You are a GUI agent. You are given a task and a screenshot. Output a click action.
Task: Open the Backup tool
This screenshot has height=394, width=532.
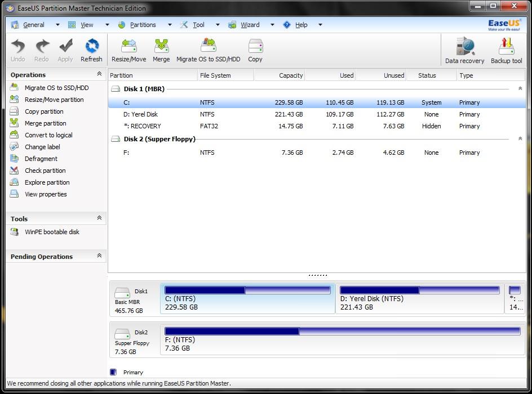[x=506, y=51]
